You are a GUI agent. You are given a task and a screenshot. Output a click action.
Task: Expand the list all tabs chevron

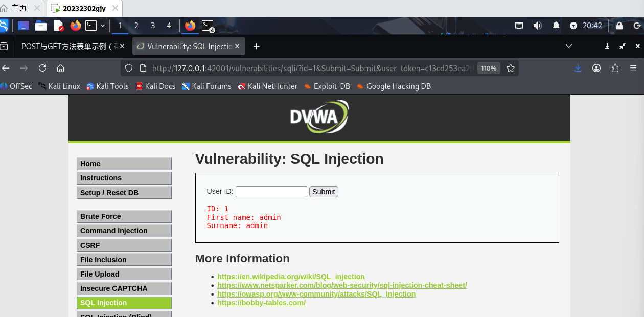[x=569, y=46]
